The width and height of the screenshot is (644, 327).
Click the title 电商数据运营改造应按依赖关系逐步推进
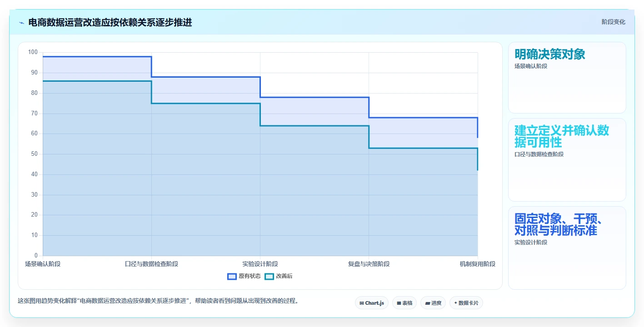[x=110, y=23]
